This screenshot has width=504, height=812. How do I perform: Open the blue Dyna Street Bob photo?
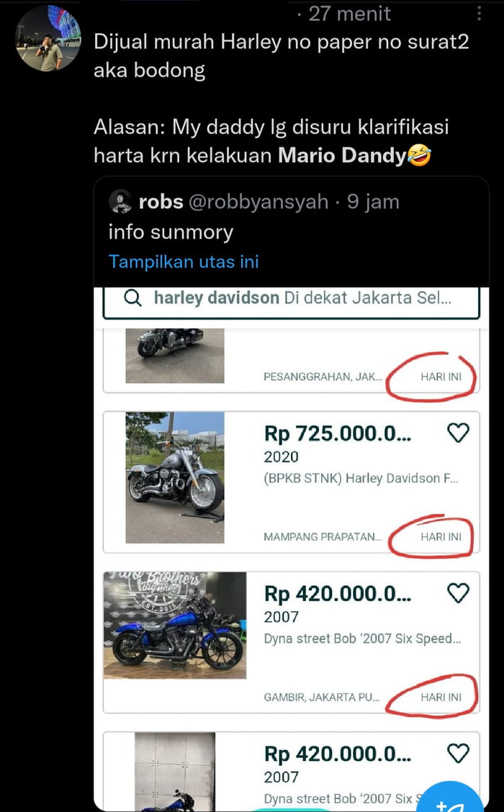(175, 625)
